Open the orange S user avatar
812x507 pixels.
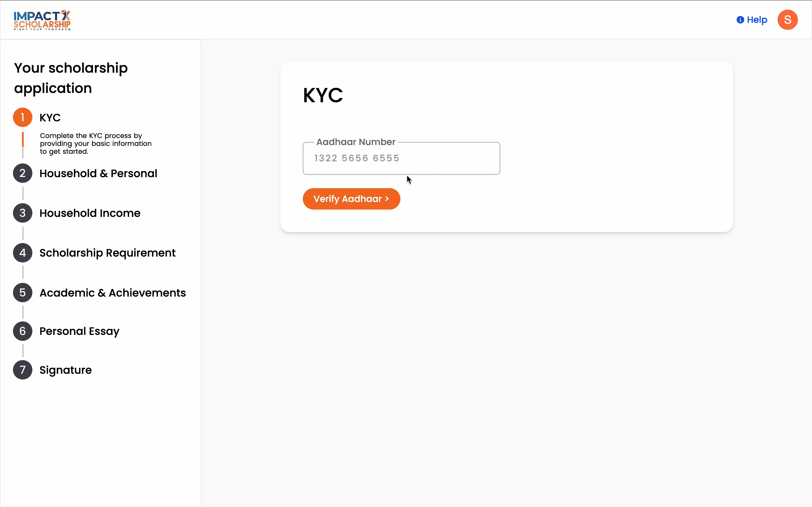coord(787,20)
